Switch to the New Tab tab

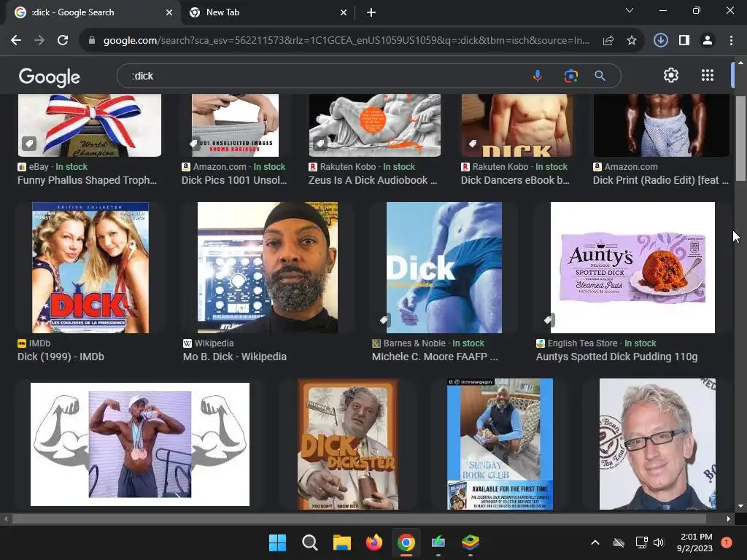coord(267,13)
